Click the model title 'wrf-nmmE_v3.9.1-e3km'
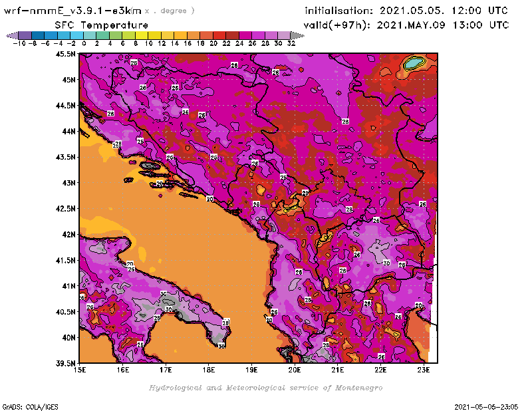The width and height of the screenshot is (532, 411). (x=72, y=11)
